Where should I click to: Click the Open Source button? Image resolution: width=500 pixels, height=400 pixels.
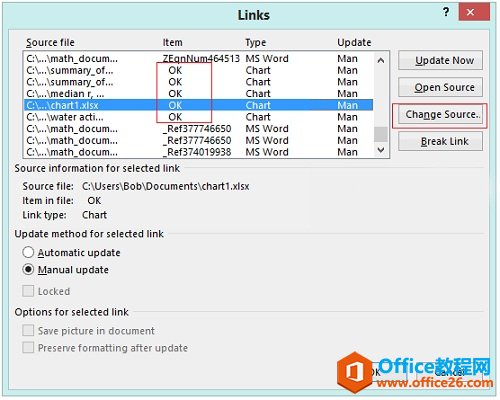440,87
